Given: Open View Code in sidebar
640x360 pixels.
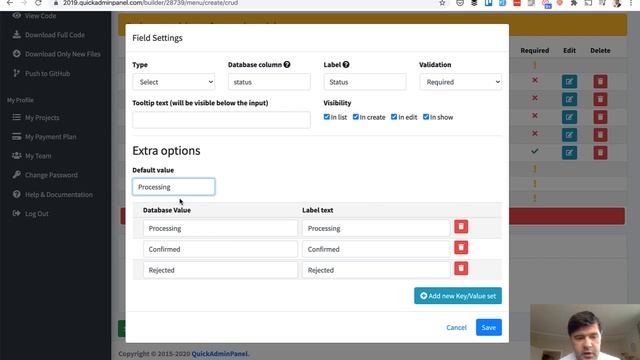Looking at the screenshot, I should tap(40, 16).
